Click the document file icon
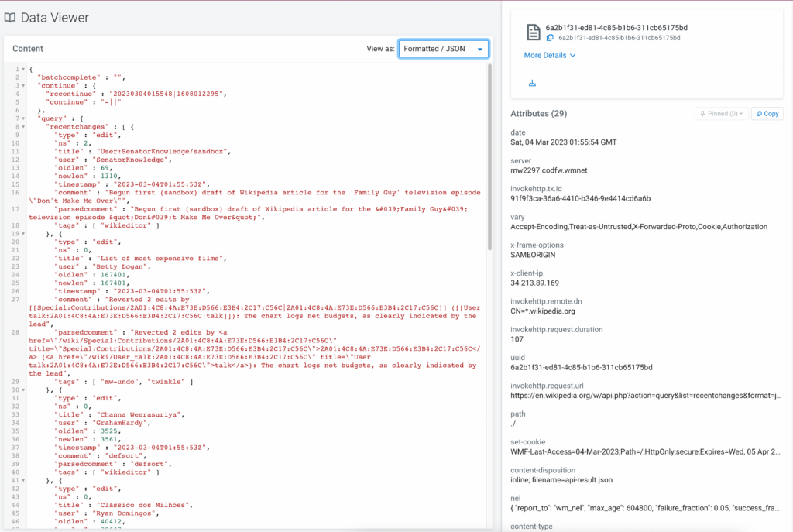This screenshot has width=793, height=532. click(533, 33)
